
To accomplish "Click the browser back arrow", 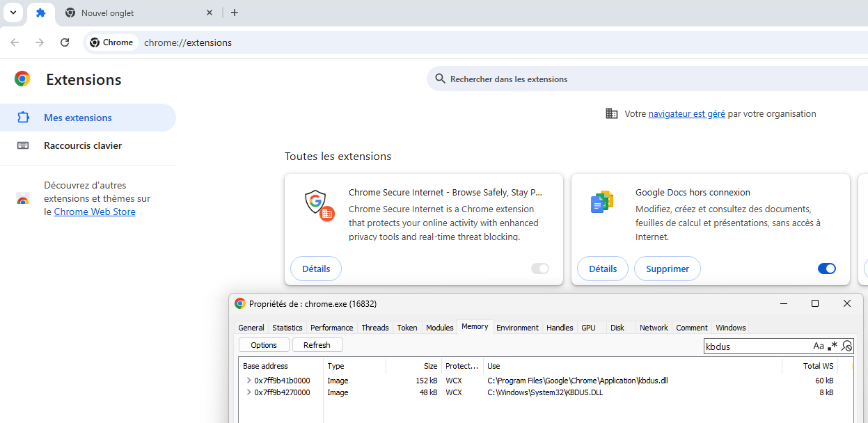I will tap(15, 42).
